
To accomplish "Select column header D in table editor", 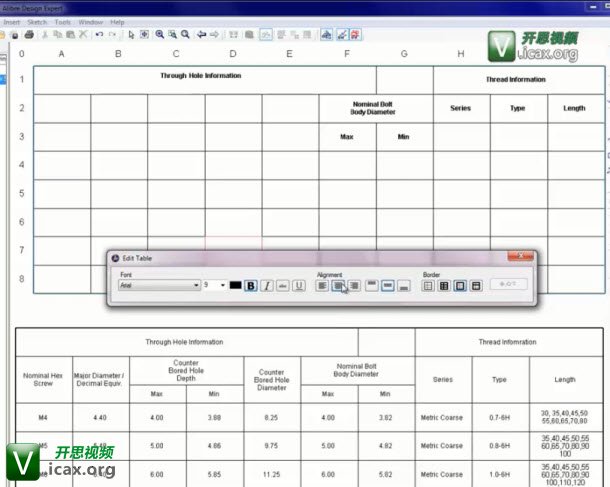I will [x=233, y=54].
